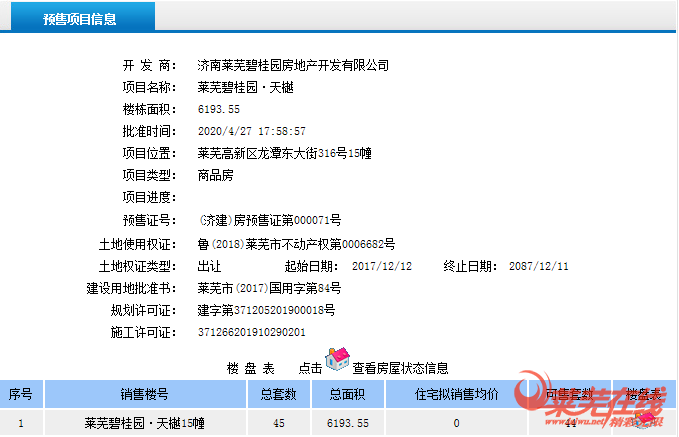Image resolution: width=679 pixels, height=437 pixels.
Task: Click the 土地使用权证 field label
Action: [x=137, y=244]
